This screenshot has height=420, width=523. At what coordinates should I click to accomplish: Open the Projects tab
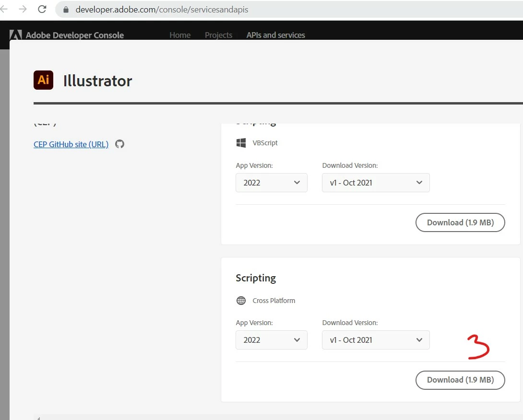tap(218, 35)
